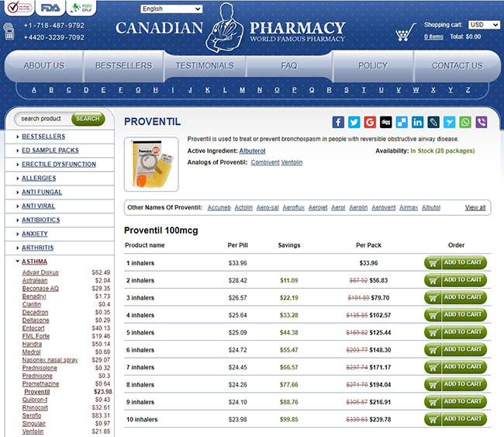
Task: Click the Canadian Pharmacy doctor logo
Action: point(225,28)
